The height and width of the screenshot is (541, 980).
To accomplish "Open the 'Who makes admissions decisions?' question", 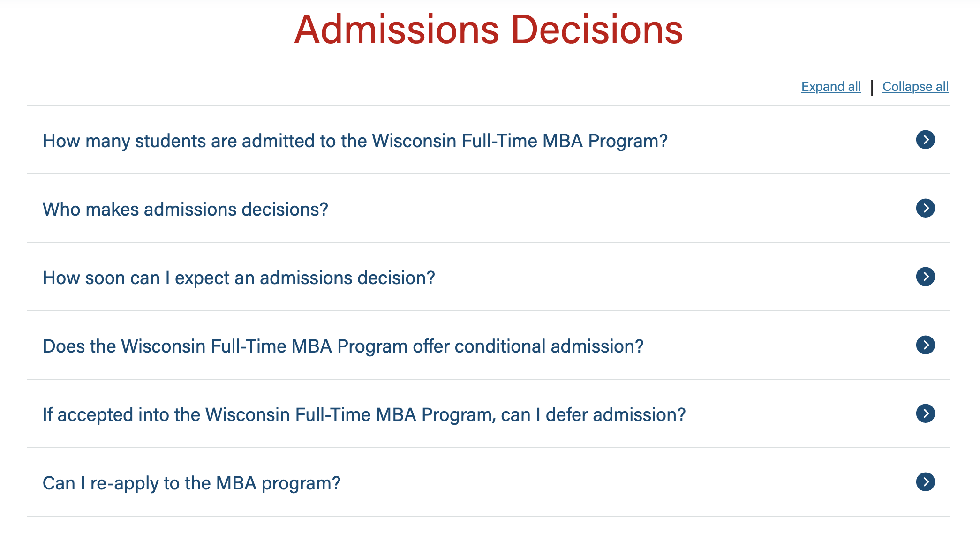I will tap(185, 210).
